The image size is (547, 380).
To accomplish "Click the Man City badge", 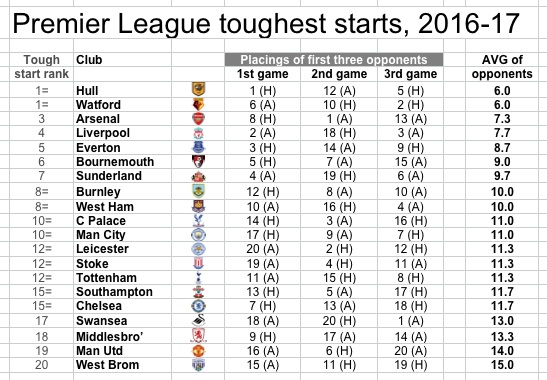I will [x=198, y=235].
